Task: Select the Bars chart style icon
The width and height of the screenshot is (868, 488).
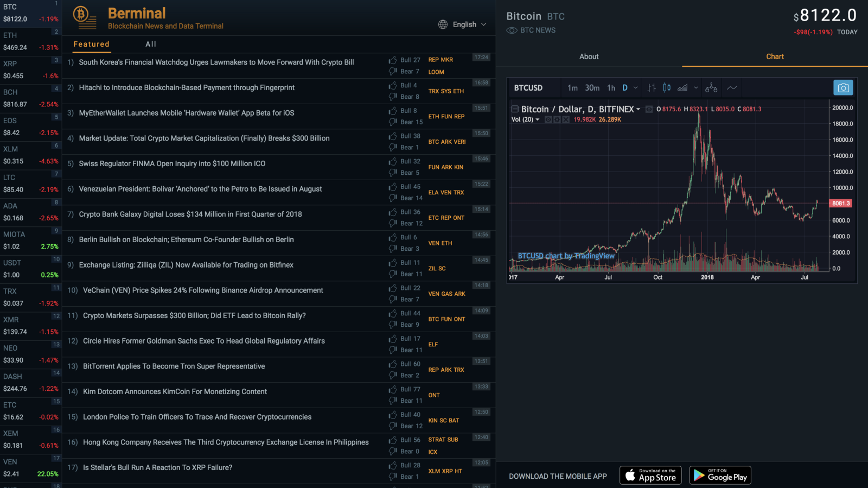Action: pos(652,88)
